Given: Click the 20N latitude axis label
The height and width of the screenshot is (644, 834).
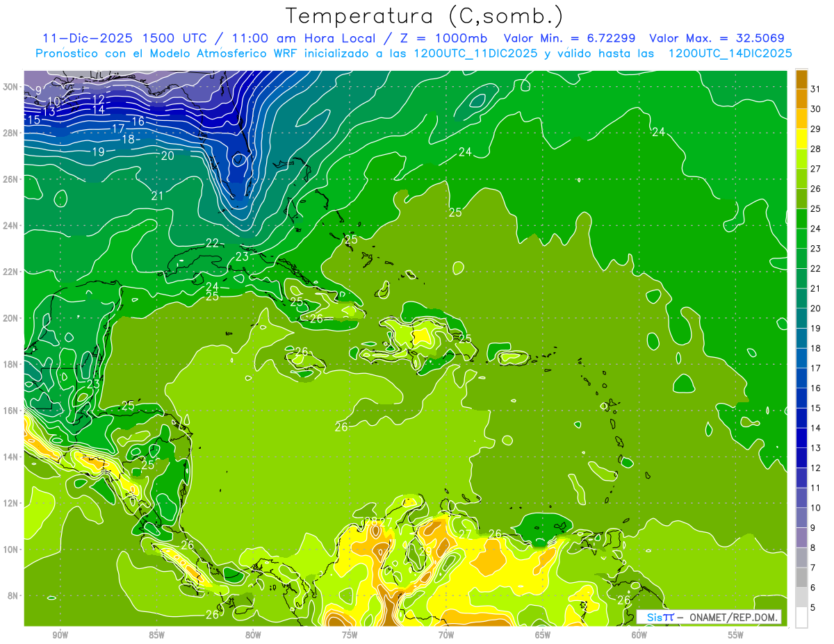Looking at the screenshot, I should (11, 318).
